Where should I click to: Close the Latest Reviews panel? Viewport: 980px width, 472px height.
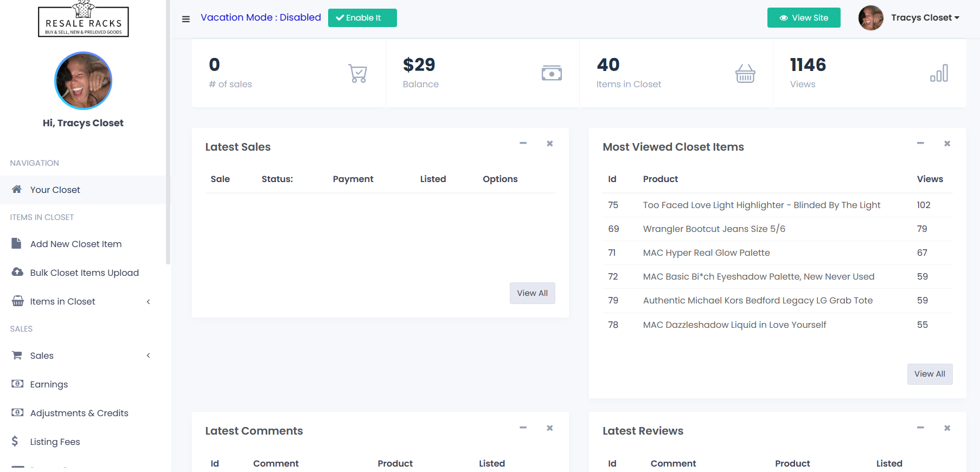pos(947,428)
